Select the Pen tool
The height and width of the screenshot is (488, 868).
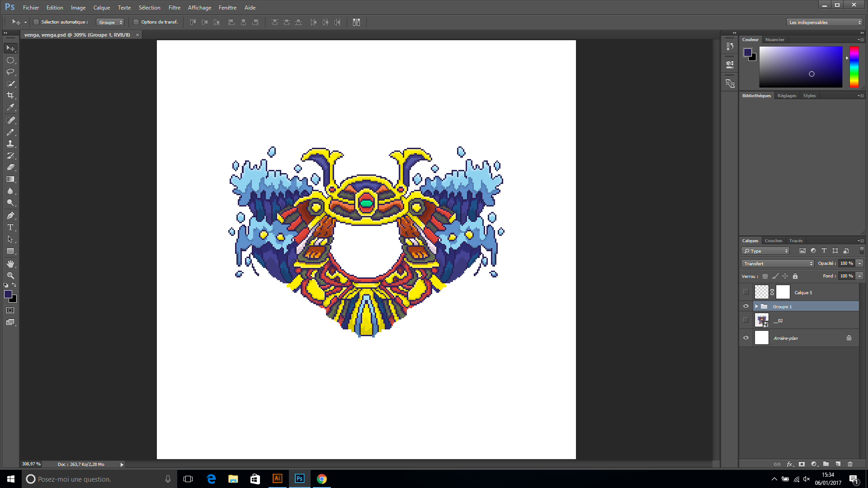10,216
